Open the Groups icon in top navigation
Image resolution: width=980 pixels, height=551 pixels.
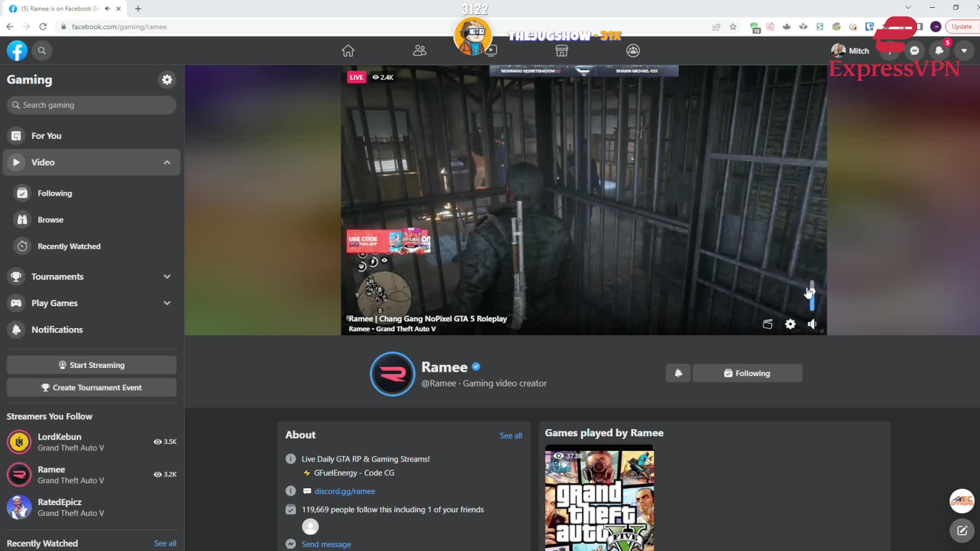click(633, 51)
